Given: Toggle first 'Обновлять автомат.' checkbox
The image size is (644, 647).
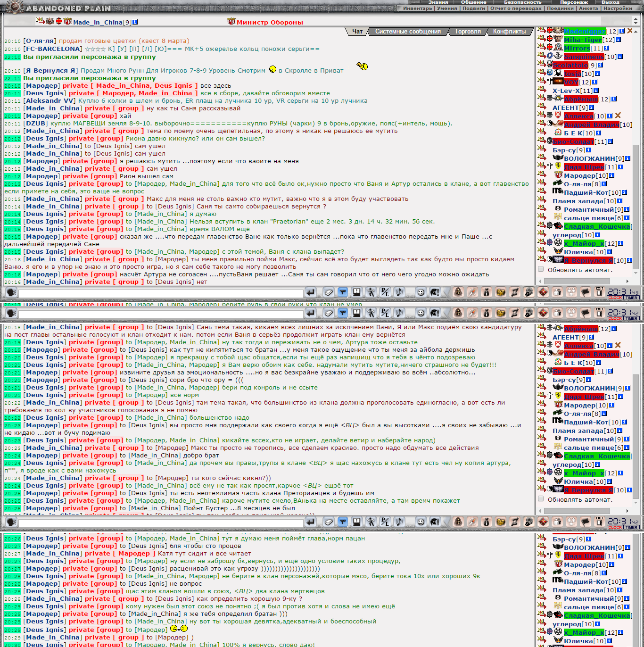Looking at the screenshot, I should (541, 270).
